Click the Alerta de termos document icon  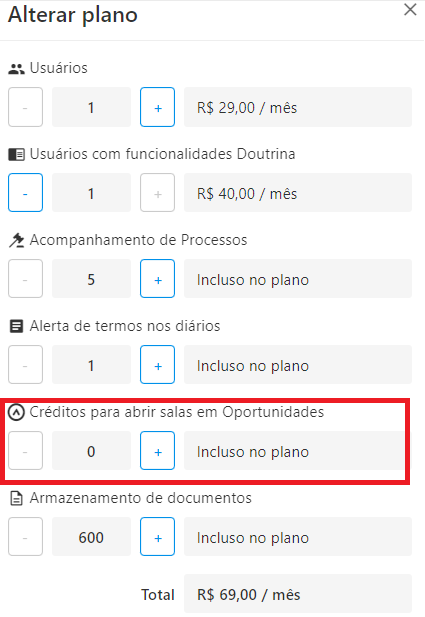(17, 326)
